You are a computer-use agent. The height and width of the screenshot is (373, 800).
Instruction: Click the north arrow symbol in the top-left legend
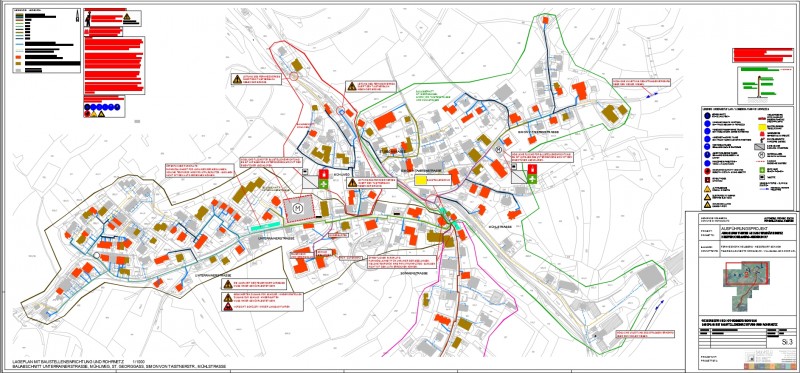click(x=77, y=15)
